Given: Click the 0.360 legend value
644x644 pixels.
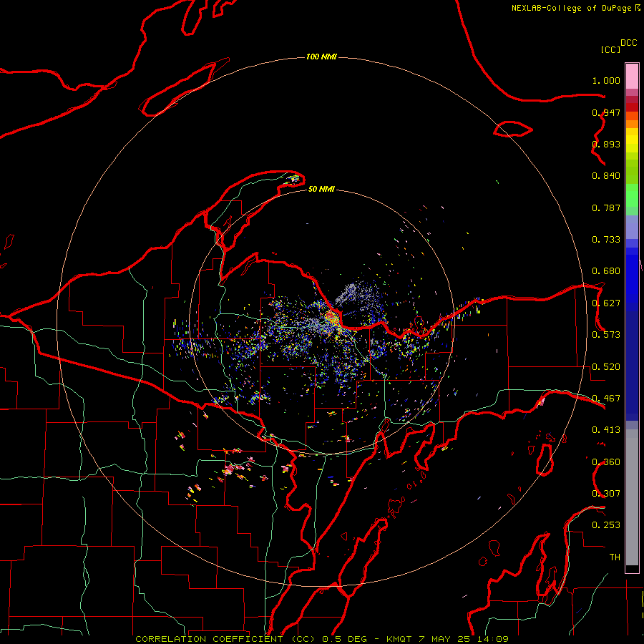Looking at the screenshot, I should (606, 462).
